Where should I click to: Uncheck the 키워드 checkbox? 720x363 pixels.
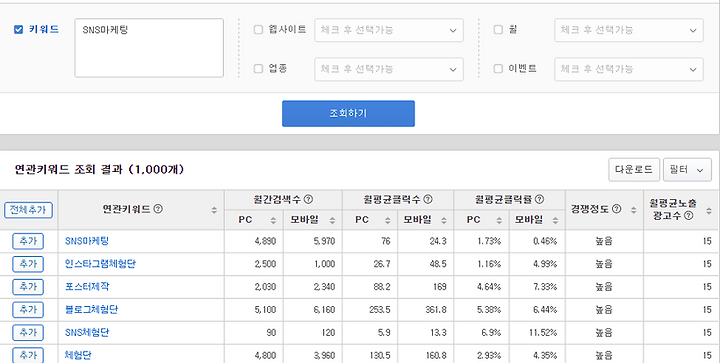click(18, 30)
